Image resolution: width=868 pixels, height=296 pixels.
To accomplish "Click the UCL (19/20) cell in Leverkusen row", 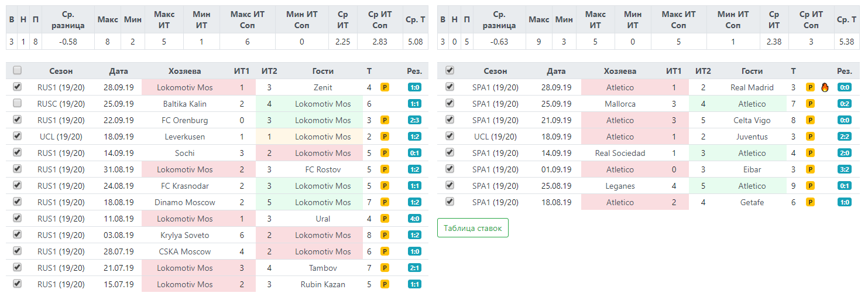I will pyautogui.click(x=61, y=137).
